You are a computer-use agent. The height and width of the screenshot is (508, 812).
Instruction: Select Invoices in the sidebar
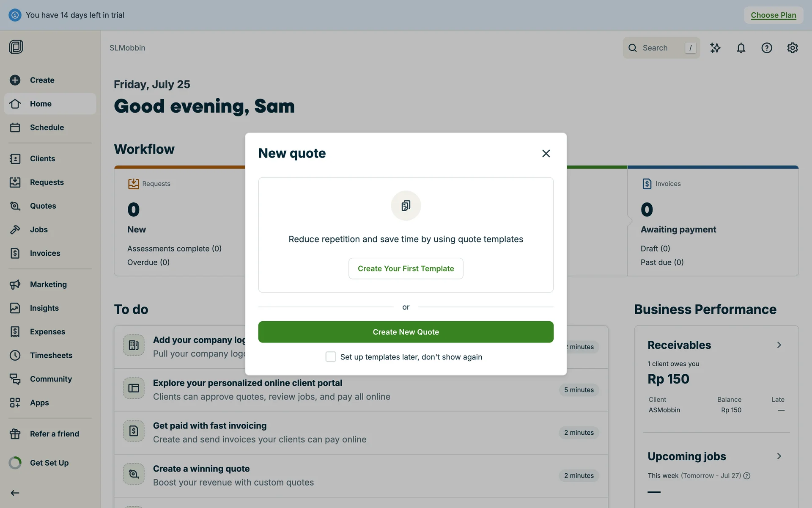(x=45, y=253)
